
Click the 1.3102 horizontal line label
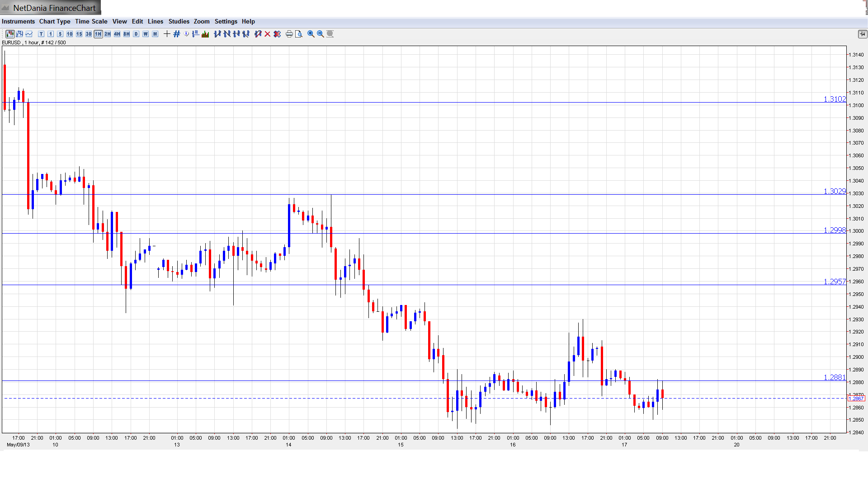click(834, 99)
